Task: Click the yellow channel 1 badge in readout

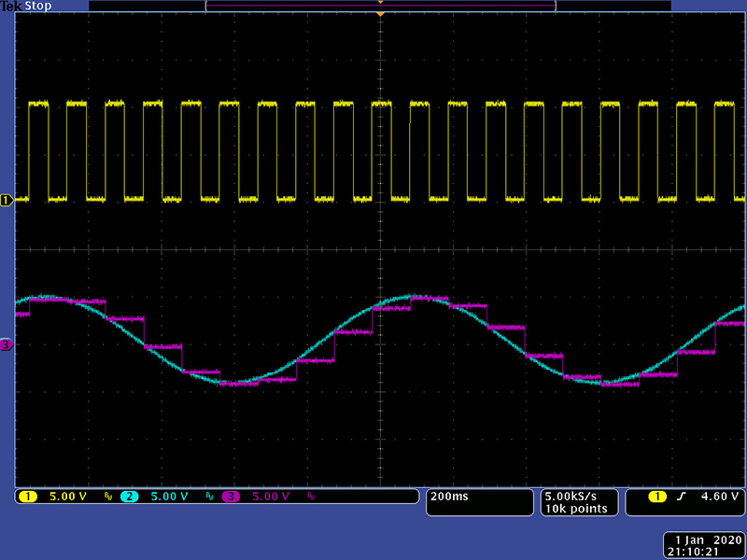Action: (x=28, y=497)
